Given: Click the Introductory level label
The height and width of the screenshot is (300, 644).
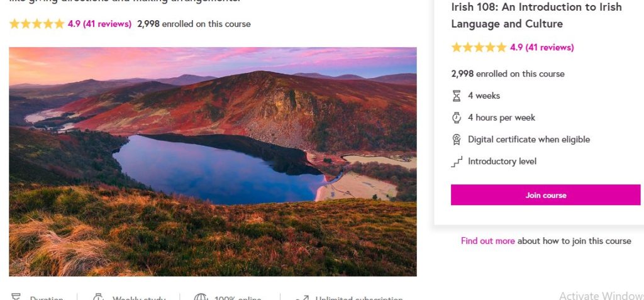Looking at the screenshot, I should [x=502, y=162].
